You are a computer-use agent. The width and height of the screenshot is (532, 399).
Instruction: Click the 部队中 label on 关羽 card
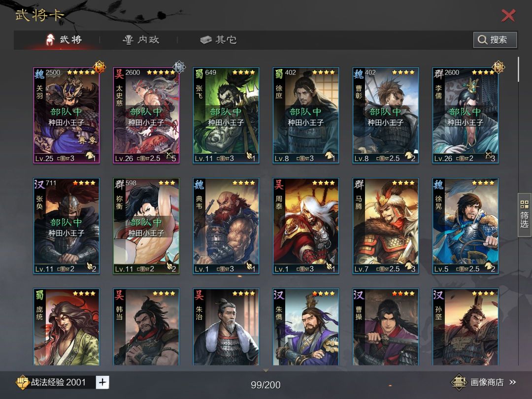tap(66, 112)
